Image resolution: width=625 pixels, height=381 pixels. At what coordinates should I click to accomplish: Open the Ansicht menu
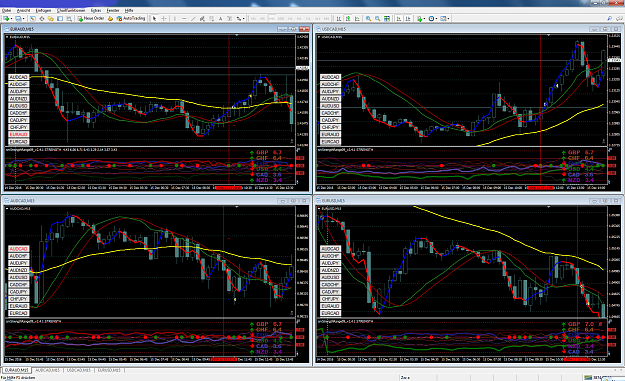24,10
